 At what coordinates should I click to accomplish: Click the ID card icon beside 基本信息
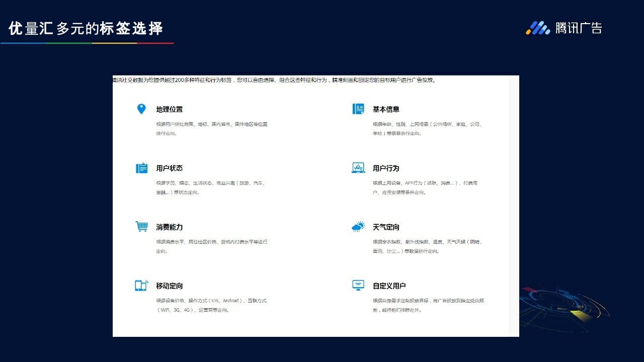tap(358, 109)
